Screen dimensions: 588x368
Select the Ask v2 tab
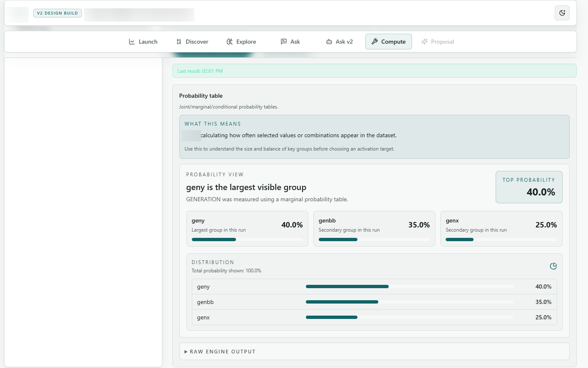pos(340,42)
